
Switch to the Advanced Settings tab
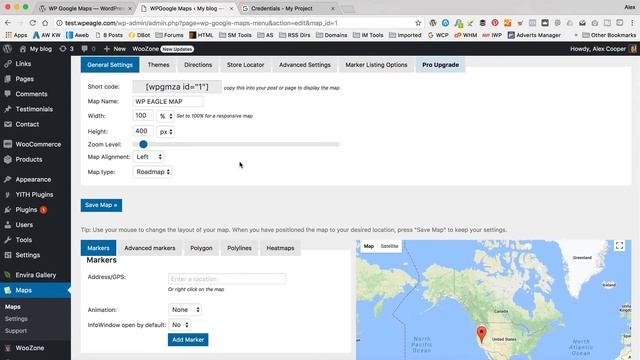point(305,65)
